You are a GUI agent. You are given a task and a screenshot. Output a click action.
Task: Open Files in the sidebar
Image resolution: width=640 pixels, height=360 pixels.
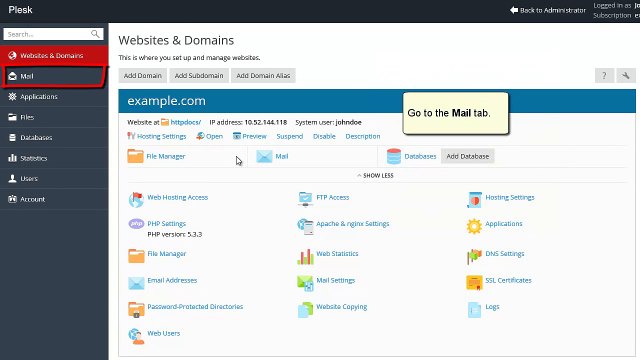(x=54, y=117)
